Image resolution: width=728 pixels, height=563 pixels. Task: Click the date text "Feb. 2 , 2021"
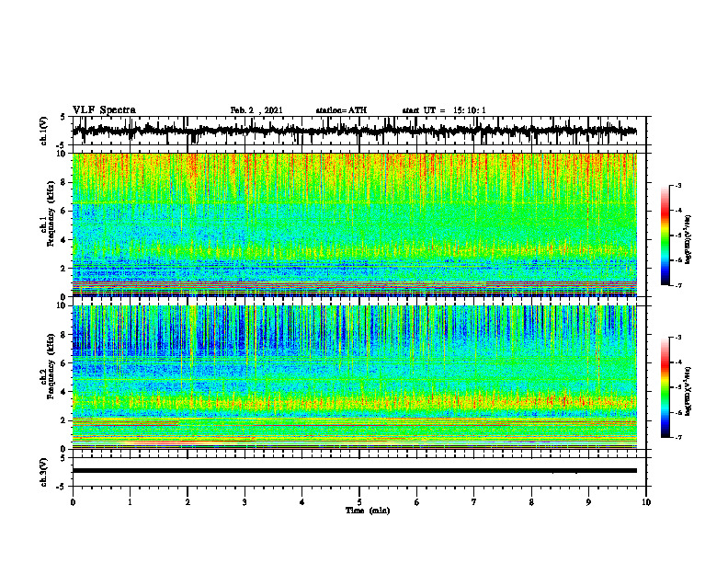coord(256,110)
